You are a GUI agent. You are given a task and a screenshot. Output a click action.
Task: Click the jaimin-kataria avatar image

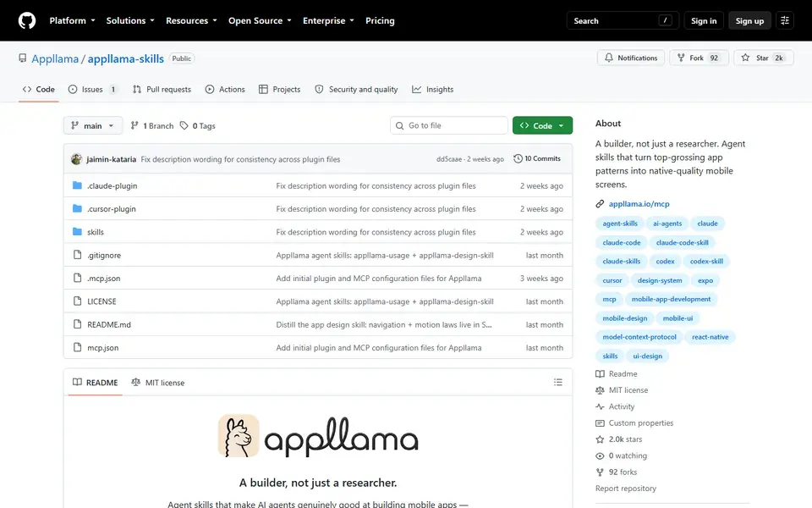pyautogui.click(x=77, y=159)
